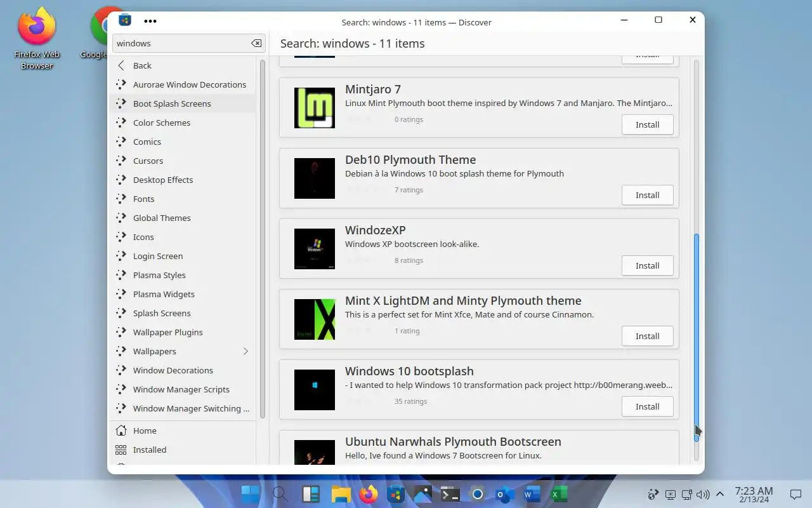
Task: Select Icons category in sidebar
Action: coord(183,237)
